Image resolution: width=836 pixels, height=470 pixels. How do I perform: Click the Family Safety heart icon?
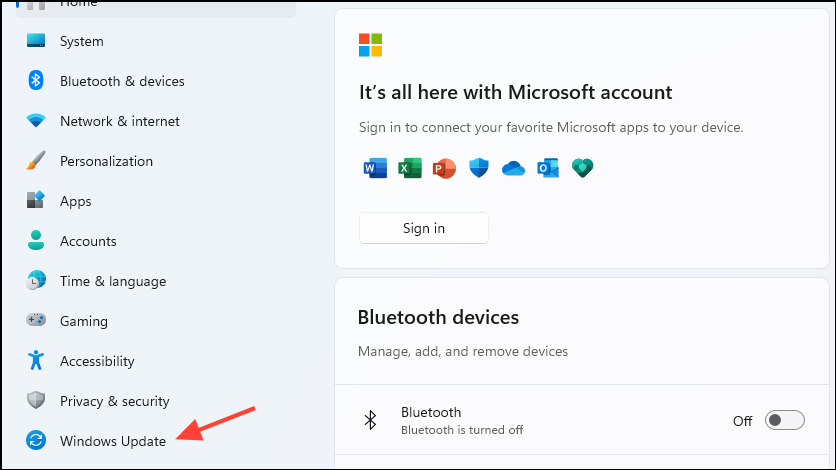582,168
